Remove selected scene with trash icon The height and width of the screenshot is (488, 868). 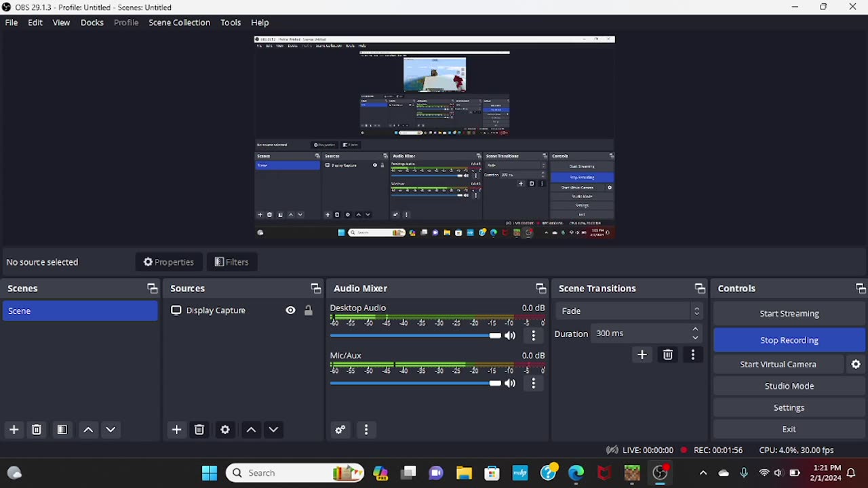click(37, 430)
